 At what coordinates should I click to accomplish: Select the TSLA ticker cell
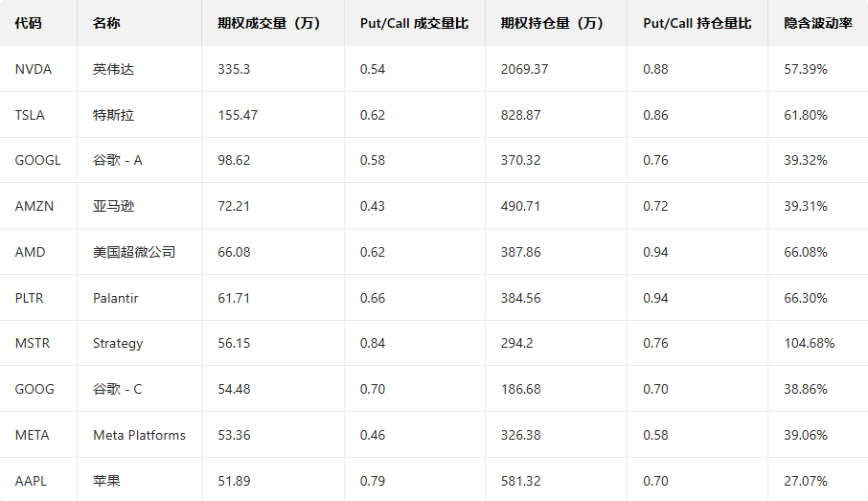click(x=30, y=115)
